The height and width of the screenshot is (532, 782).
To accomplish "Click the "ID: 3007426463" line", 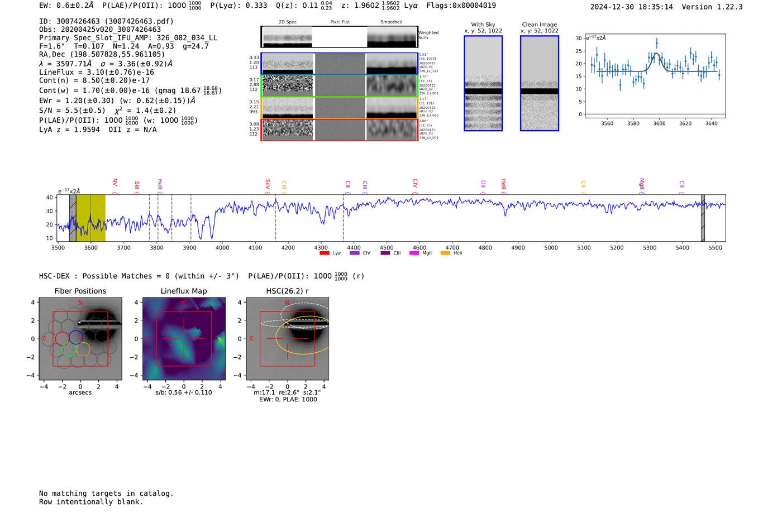I will 106,21.
